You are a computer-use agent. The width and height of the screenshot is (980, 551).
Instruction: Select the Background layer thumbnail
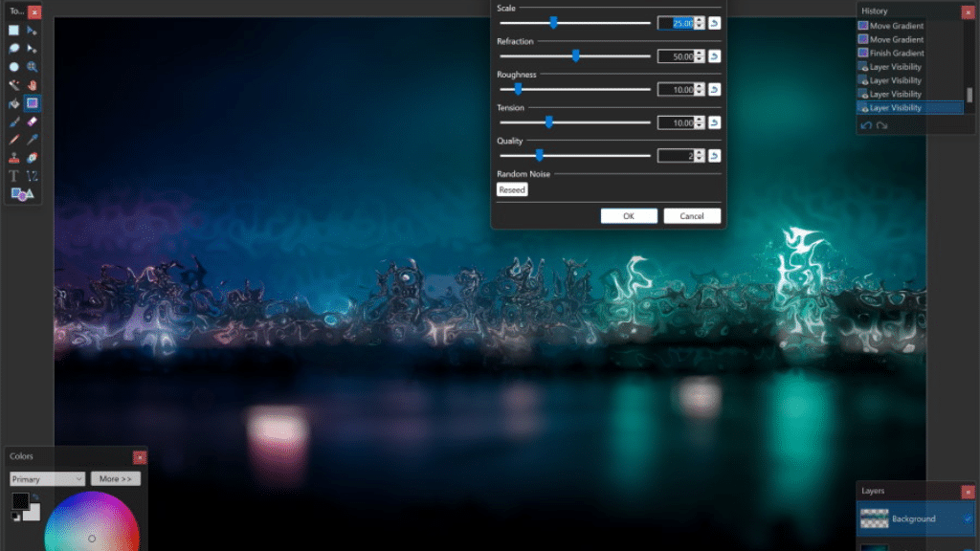(874, 518)
